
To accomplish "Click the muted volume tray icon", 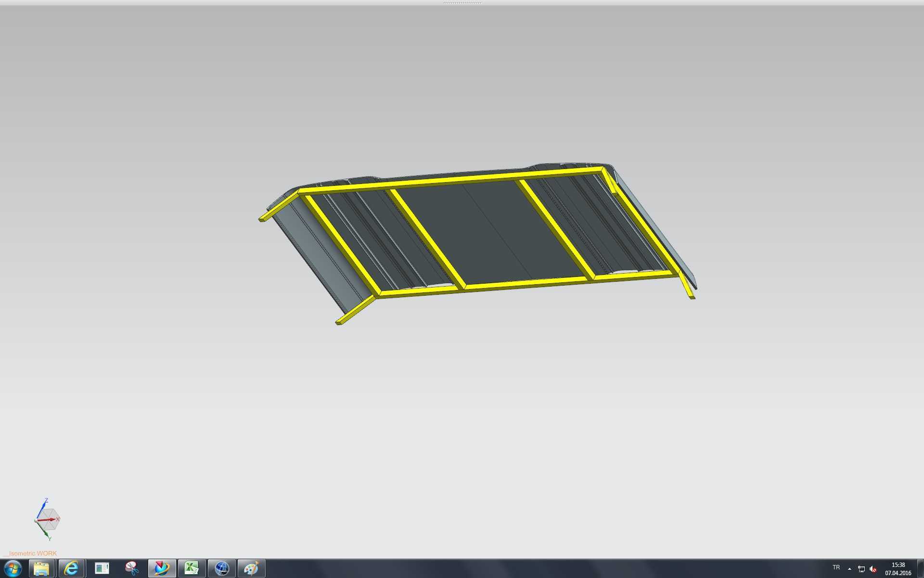I will coord(873,569).
